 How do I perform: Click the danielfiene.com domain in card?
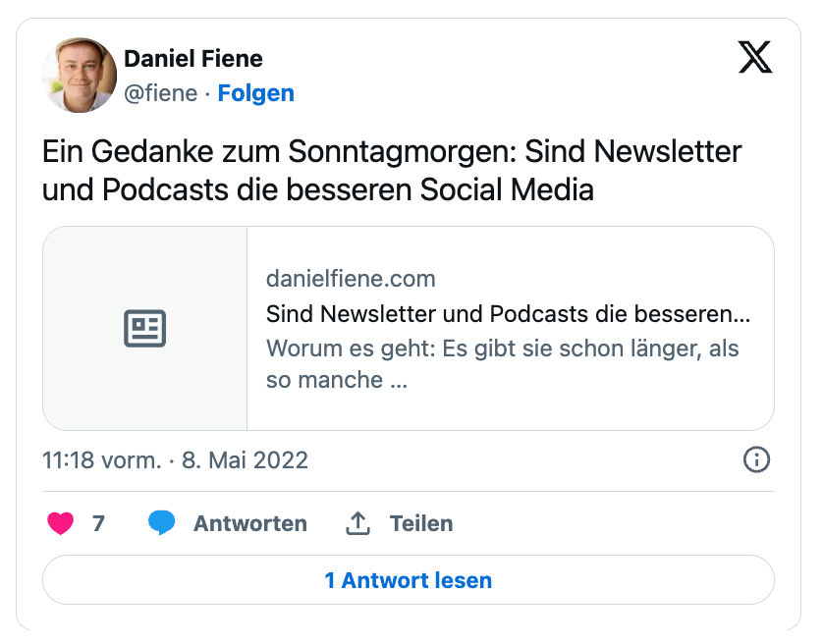[x=351, y=279]
